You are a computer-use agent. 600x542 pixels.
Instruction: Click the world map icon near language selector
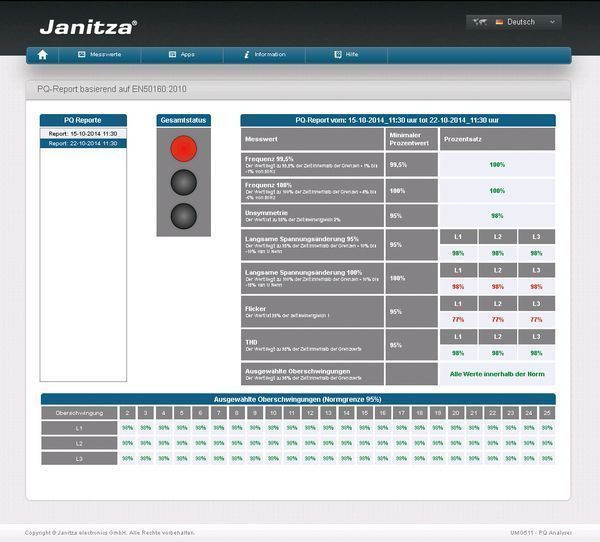480,22
